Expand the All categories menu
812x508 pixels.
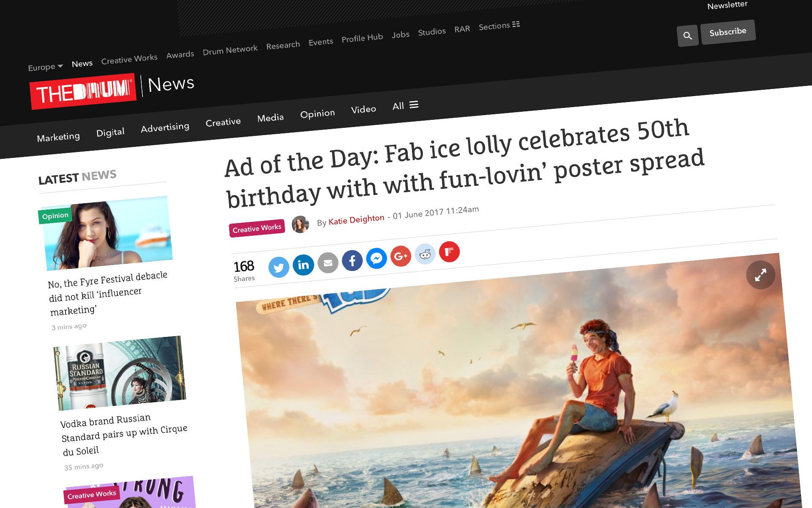(x=405, y=105)
